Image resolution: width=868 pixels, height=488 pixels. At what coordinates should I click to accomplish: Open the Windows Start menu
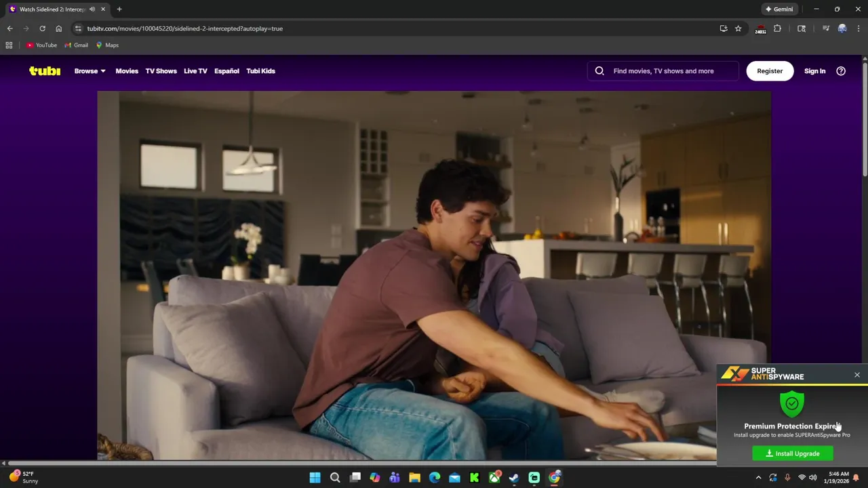point(315,478)
